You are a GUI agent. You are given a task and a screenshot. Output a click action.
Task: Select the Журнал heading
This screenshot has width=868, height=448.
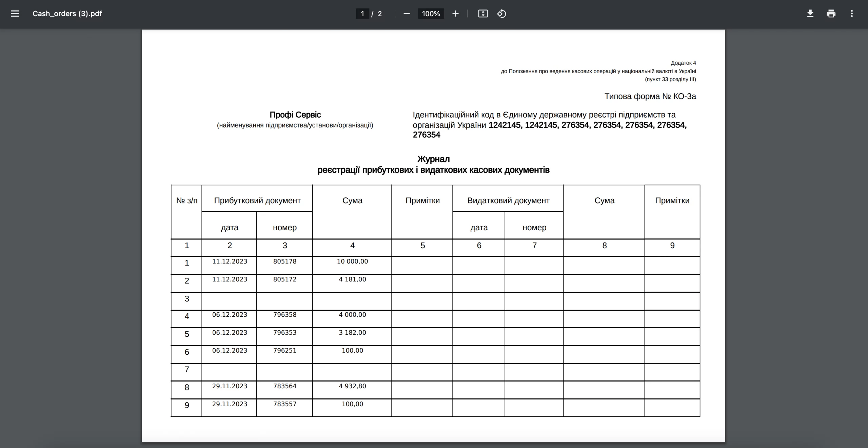click(x=433, y=159)
